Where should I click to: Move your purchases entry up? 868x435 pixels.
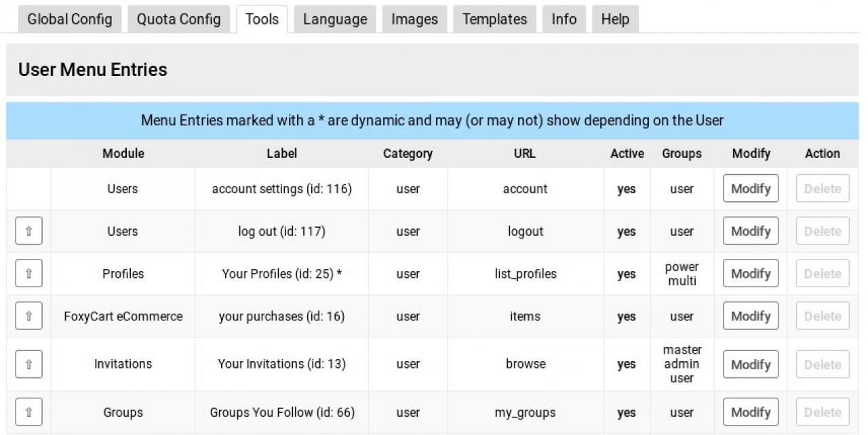(x=28, y=316)
